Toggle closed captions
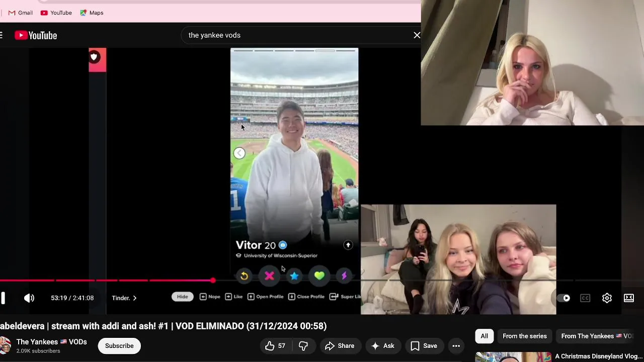This screenshot has height=362, width=644. click(585, 298)
